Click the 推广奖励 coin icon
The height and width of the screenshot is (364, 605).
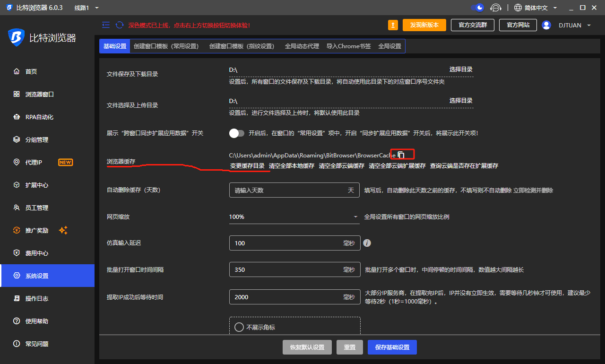pyautogui.click(x=17, y=230)
